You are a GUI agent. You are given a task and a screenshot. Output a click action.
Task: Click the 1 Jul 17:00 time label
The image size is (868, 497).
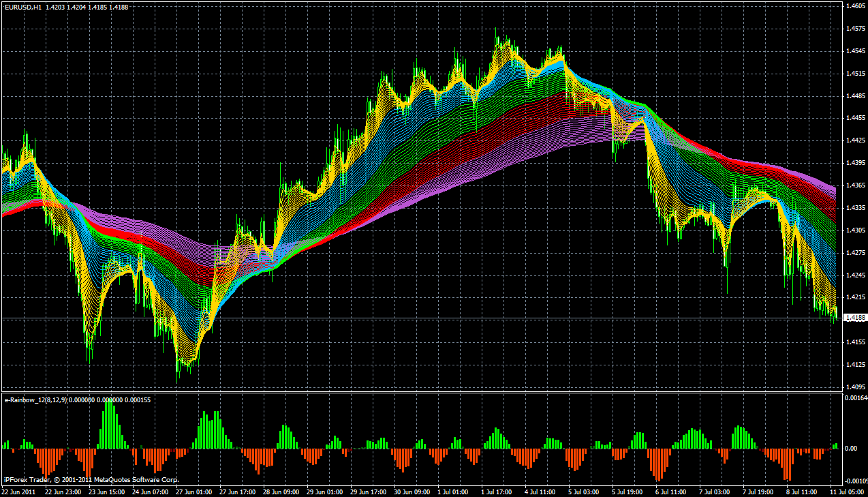pyautogui.click(x=497, y=491)
